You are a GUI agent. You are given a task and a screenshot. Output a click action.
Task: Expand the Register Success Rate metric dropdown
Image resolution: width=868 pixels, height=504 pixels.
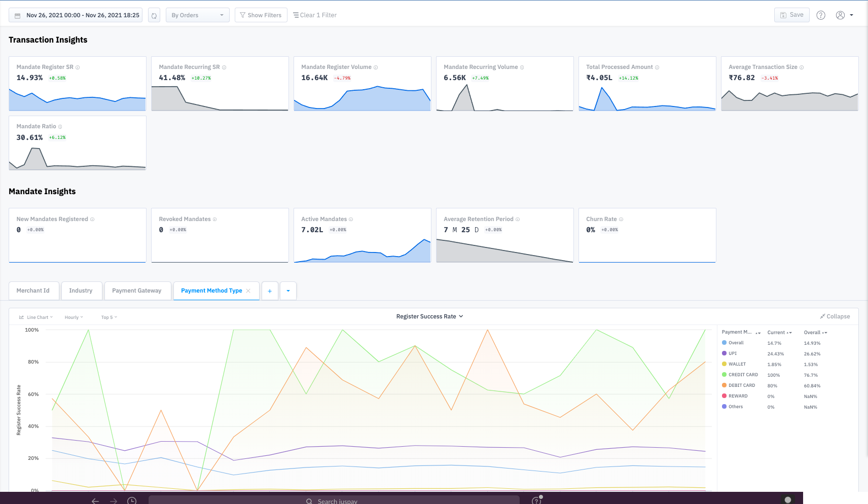(x=429, y=316)
